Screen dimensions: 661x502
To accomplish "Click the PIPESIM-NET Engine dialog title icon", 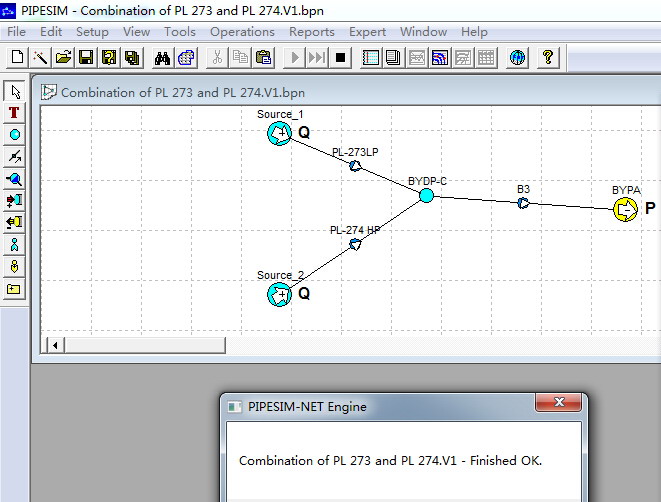I will click(x=234, y=407).
